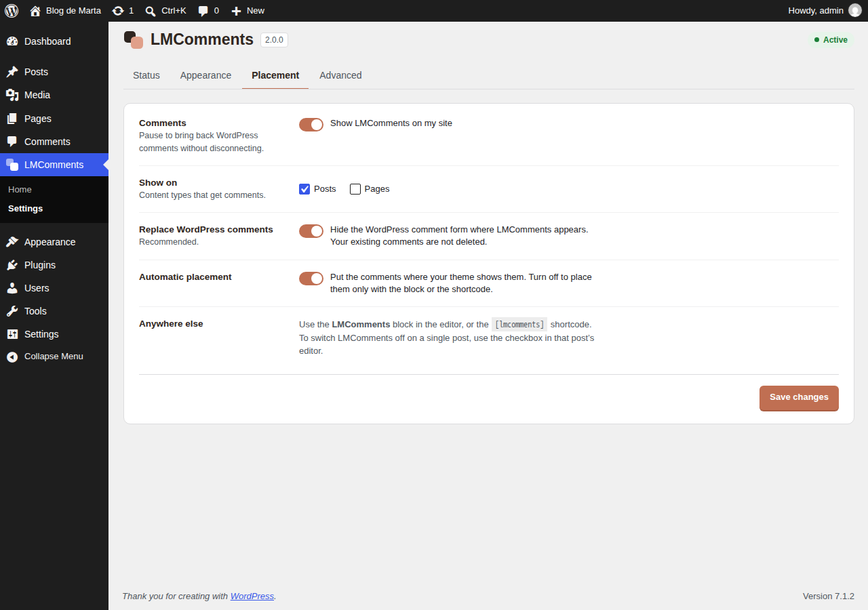This screenshot has width=868, height=610.
Task: Click the Save changes button
Action: coord(799,398)
